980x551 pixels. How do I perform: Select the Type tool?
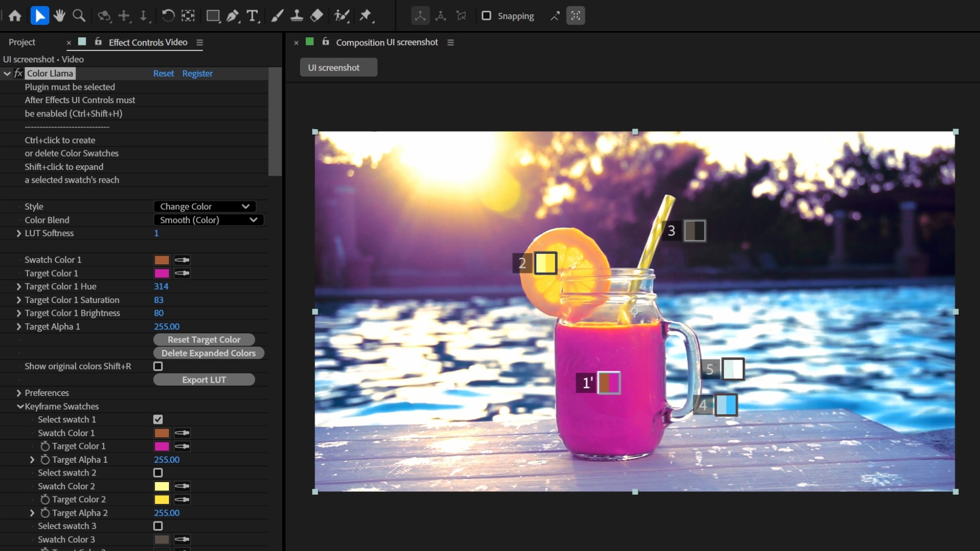252,16
